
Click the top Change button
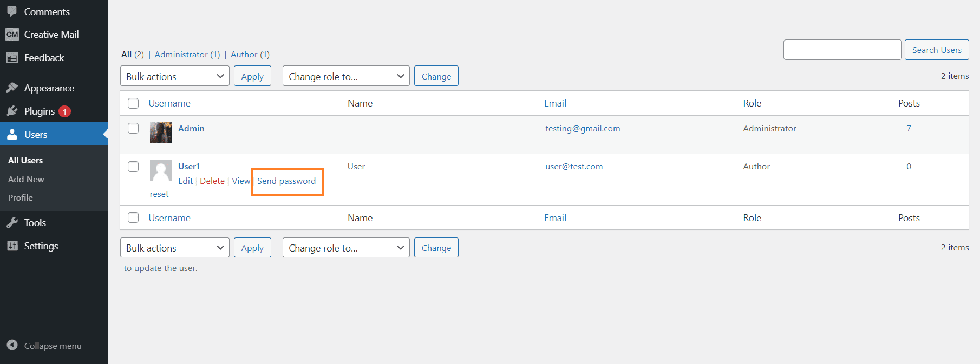pos(436,76)
